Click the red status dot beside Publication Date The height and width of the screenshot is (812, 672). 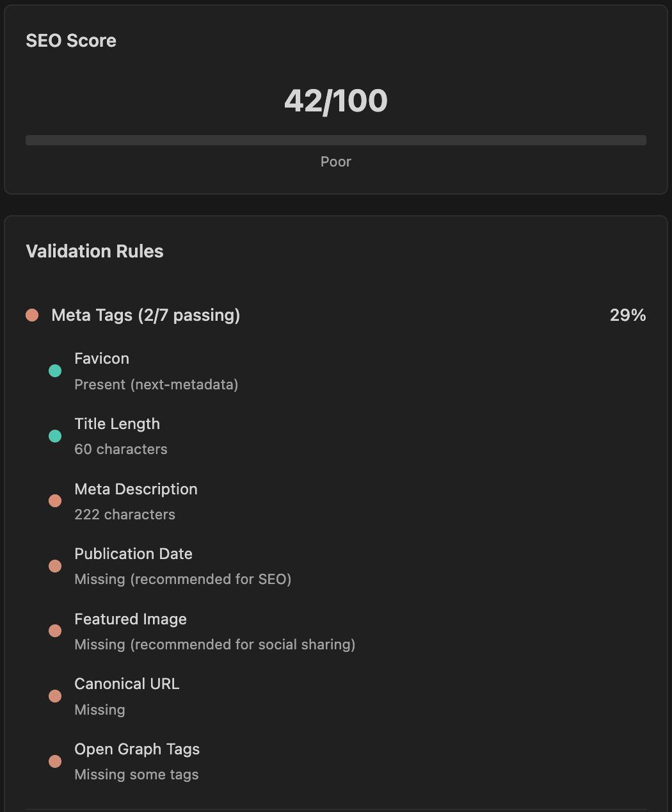coord(55,566)
